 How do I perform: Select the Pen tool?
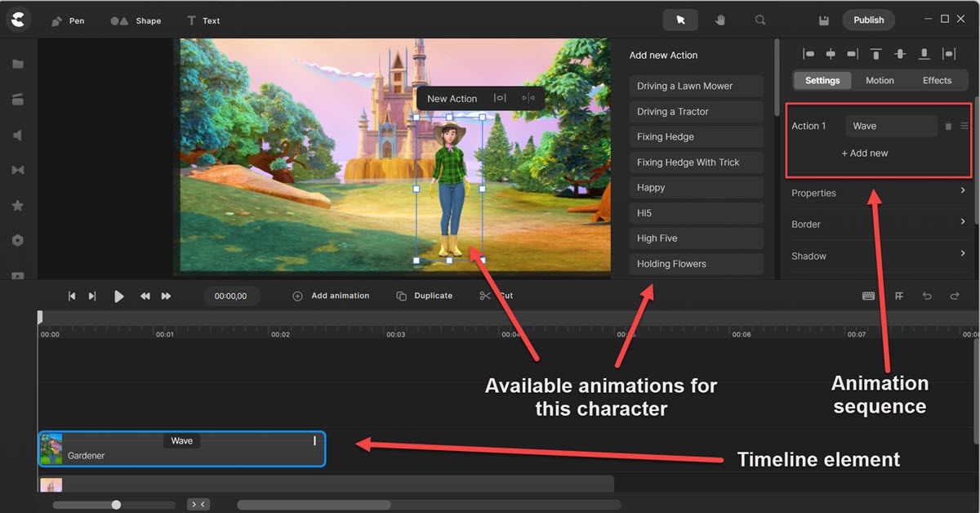pyautogui.click(x=67, y=20)
